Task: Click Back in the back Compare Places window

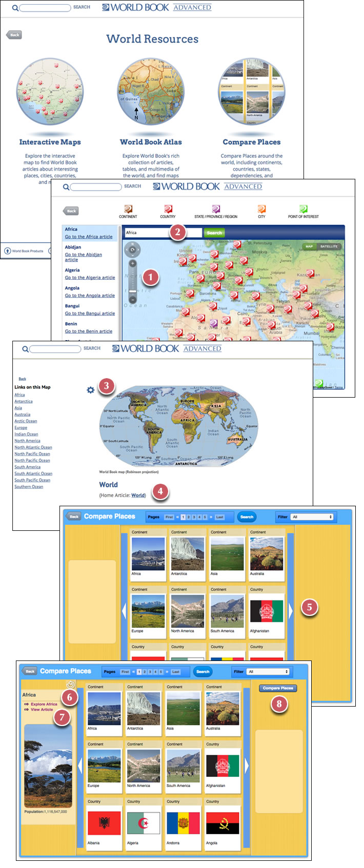Action: (74, 516)
